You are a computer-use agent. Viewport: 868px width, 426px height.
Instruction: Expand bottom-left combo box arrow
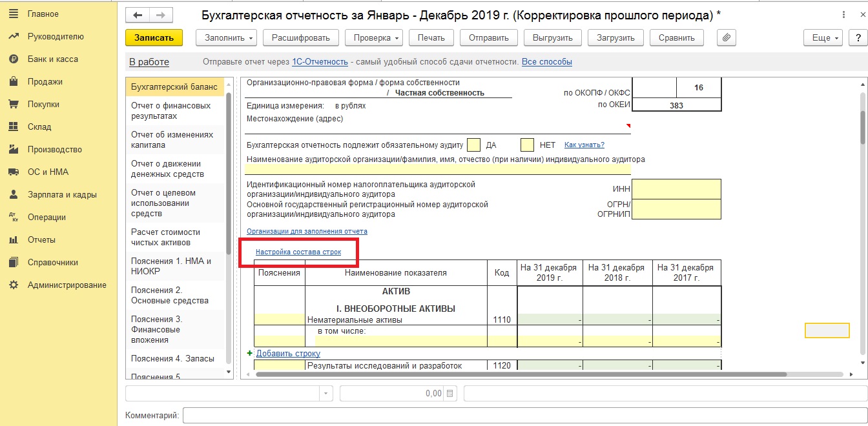click(326, 393)
